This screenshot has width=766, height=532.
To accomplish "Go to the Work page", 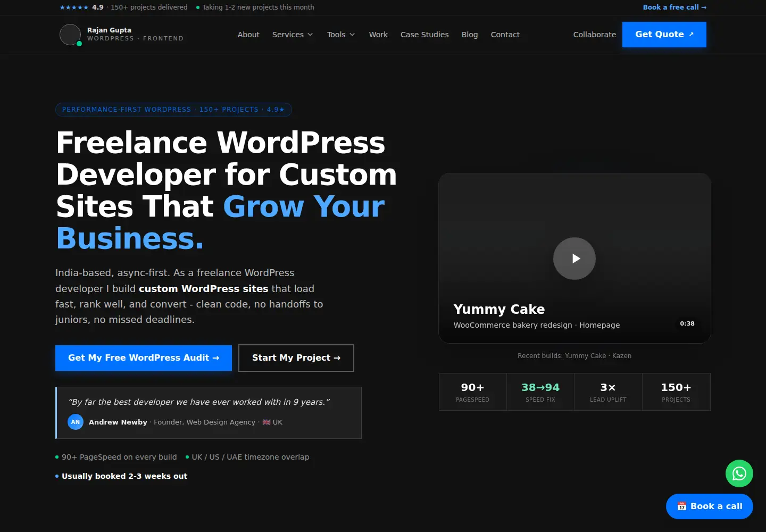I will point(378,35).
